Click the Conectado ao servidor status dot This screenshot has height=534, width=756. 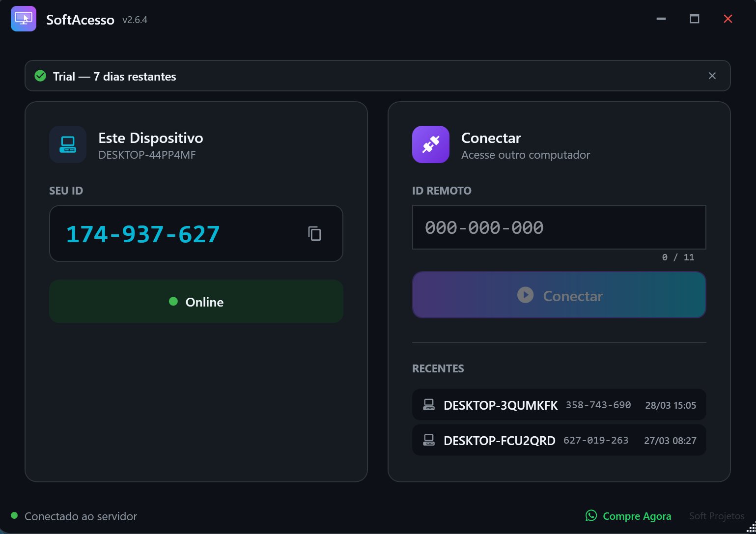14,515
